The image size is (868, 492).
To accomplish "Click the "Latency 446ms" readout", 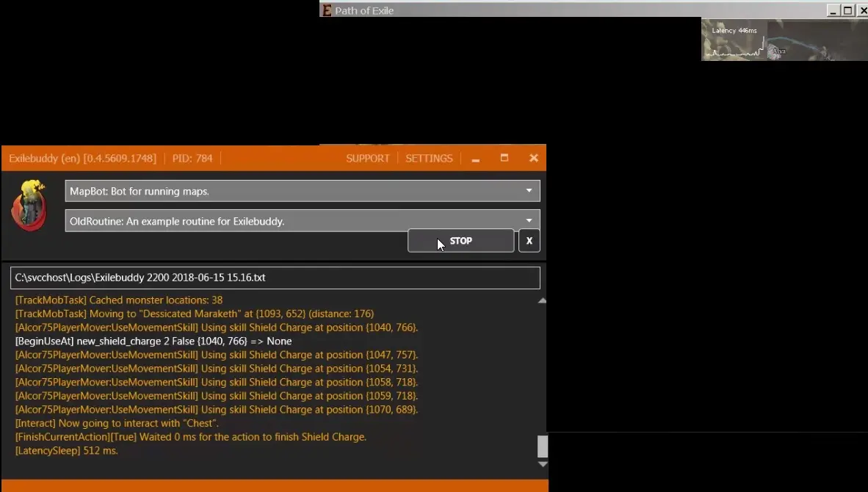I will pos(734,30).
